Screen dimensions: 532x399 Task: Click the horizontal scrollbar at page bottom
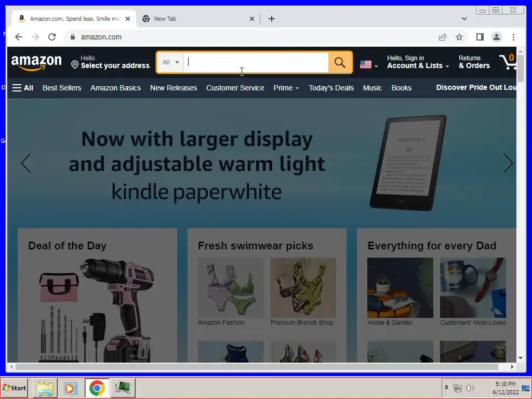pos(257,367)
